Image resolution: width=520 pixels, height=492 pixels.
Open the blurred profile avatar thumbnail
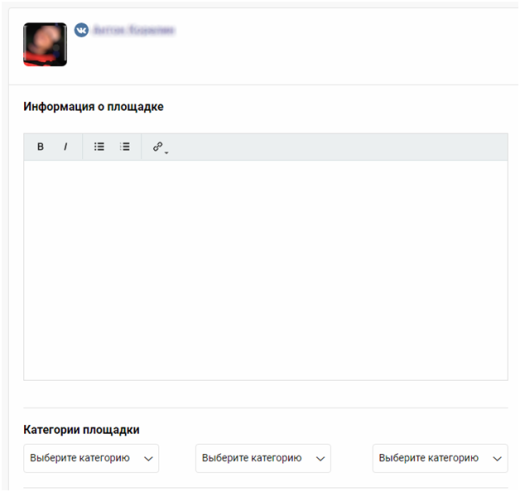pos(45,44)
